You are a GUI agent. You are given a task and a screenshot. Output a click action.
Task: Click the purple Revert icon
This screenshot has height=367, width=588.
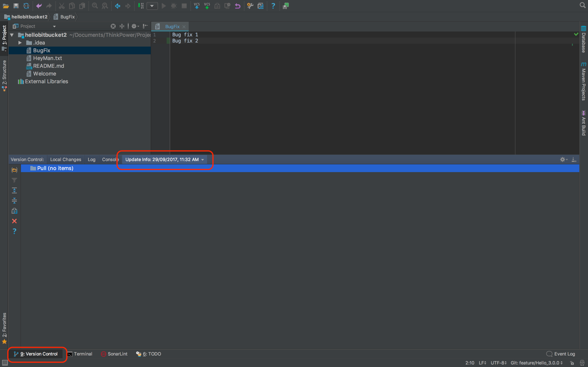tap(237, 6)
